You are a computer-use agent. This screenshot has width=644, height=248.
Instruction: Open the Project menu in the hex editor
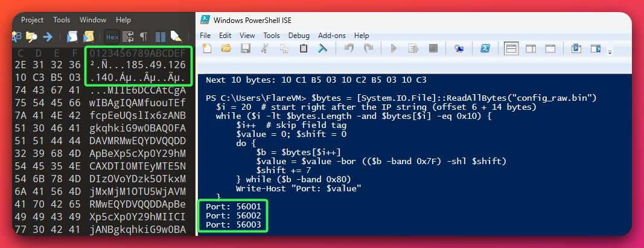(32, 20)
